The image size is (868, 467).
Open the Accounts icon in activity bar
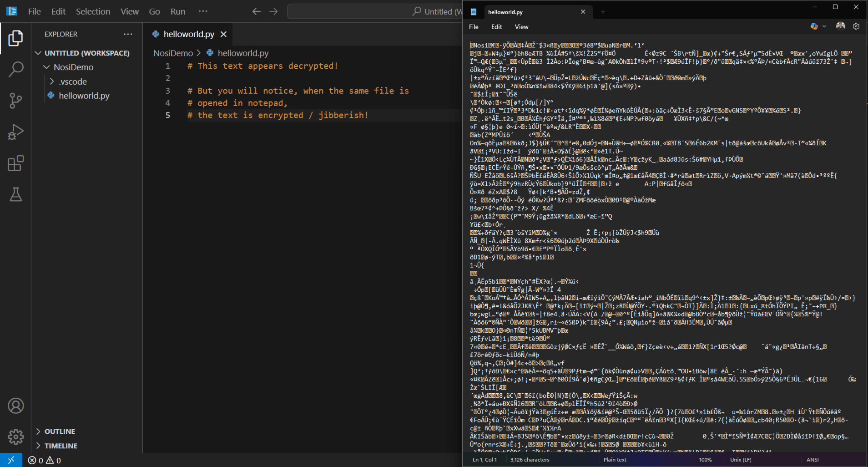(x=15, y=406)
